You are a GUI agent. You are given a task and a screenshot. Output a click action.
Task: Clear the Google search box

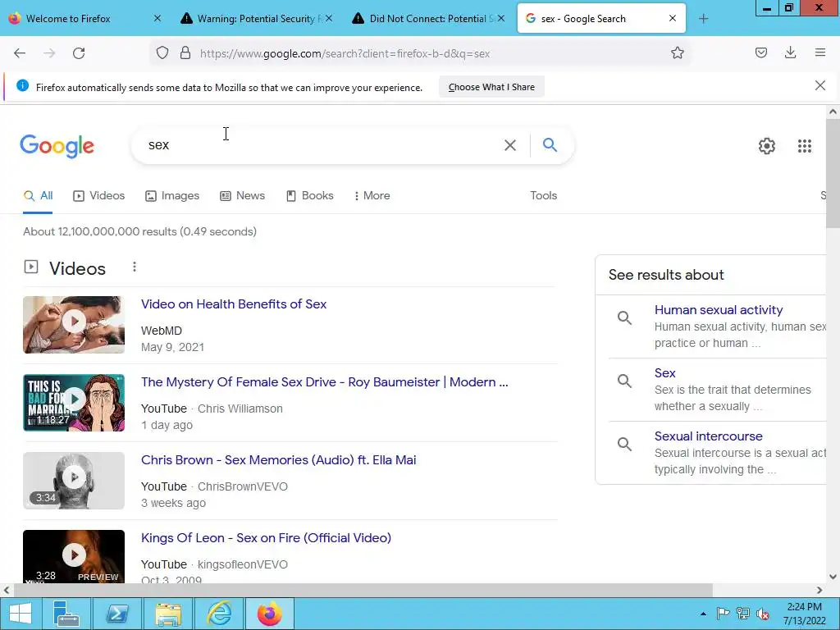click(510, 145)
